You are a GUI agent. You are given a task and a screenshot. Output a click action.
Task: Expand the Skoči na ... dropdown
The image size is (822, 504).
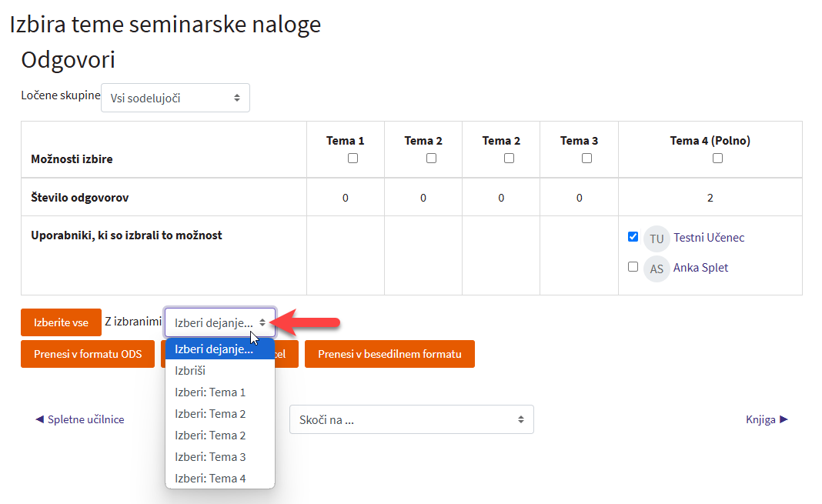[411, 419]
